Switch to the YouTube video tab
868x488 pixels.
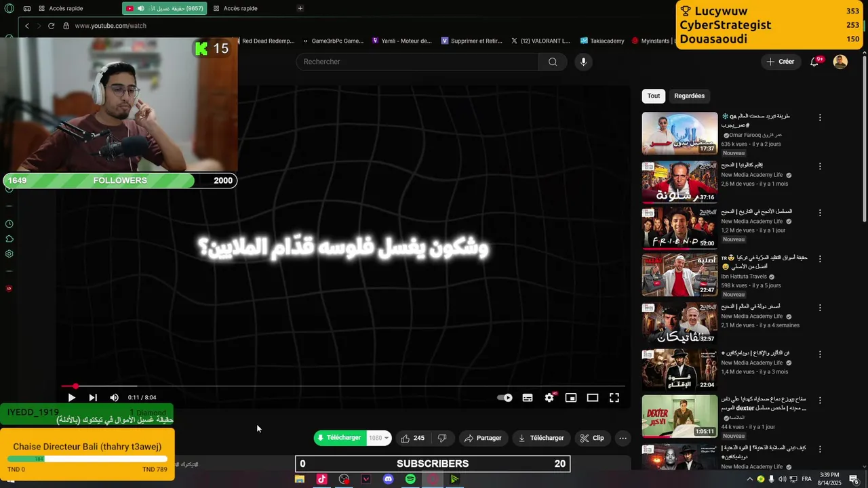point(165,9)
